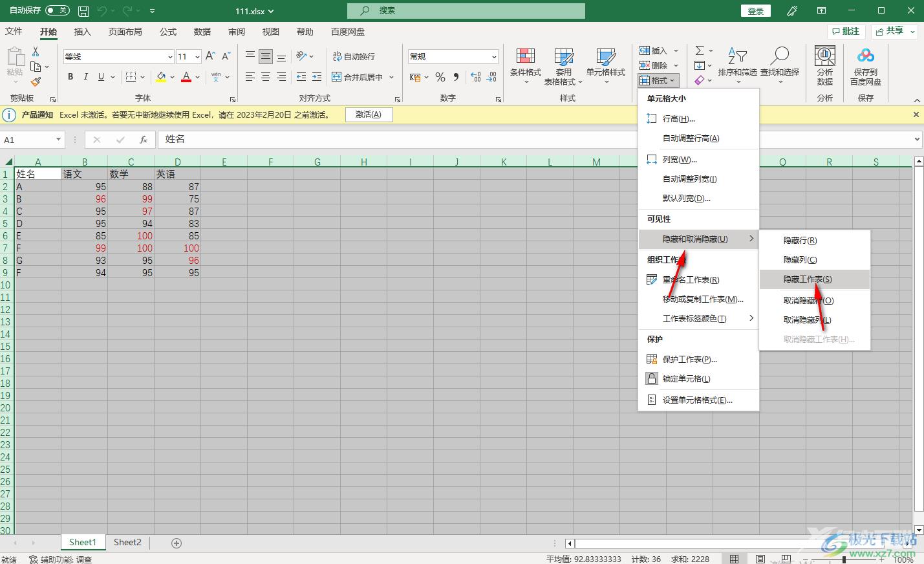This screenshot has width=924, height=564.
Task: Click the Percent style icon
Action: [x=440, y=77]
